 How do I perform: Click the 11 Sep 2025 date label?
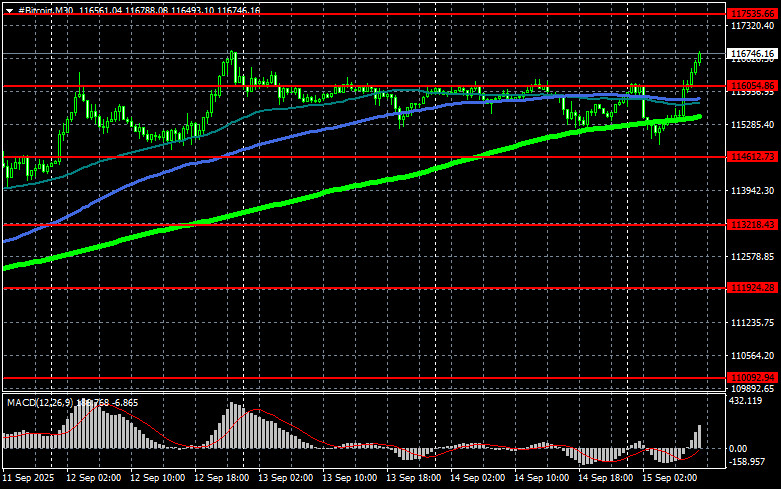click(28, 480)
